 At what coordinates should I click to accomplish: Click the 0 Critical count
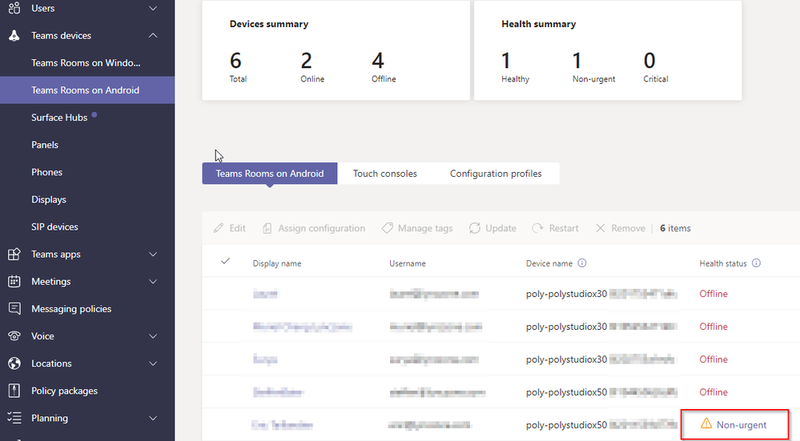coord(649,61)
